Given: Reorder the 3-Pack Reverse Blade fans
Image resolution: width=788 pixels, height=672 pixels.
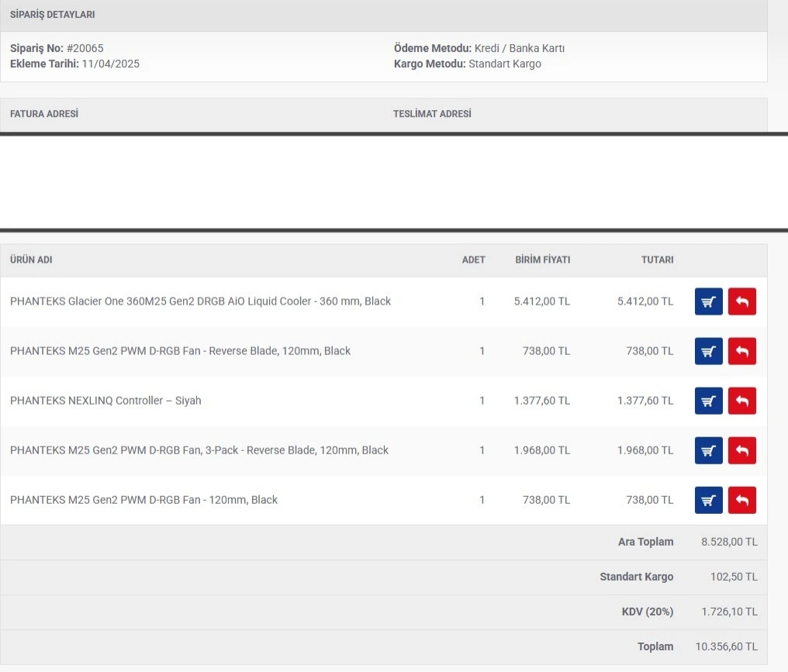Looking at the screenshot, I should click(x=709, y=450).
